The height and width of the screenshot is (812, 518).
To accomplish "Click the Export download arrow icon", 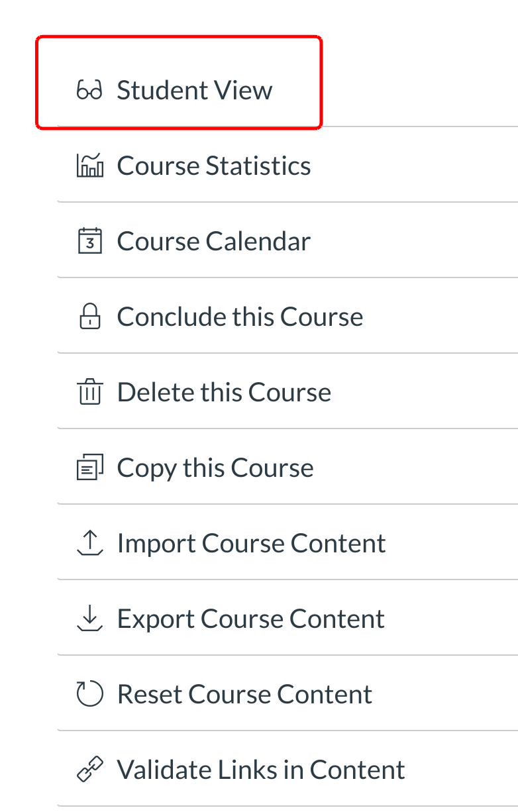I will [90, 619].
